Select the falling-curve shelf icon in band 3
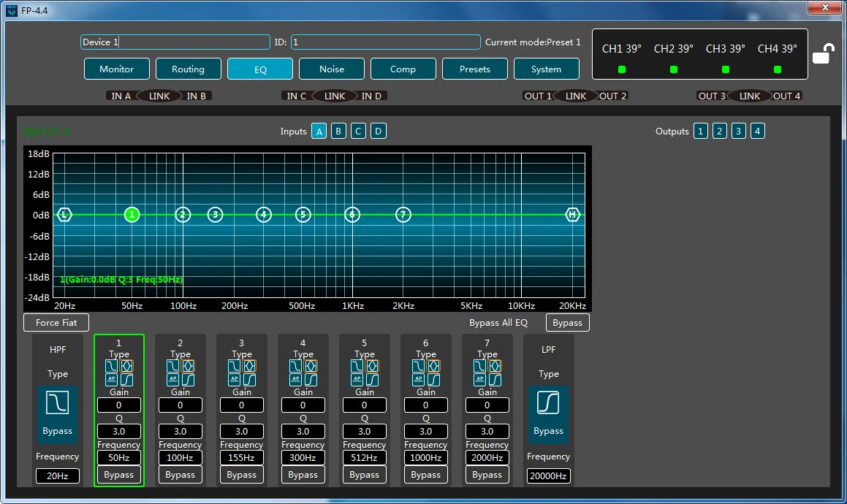This screenshot has width=847, height=504. click(x=234, y=365)
